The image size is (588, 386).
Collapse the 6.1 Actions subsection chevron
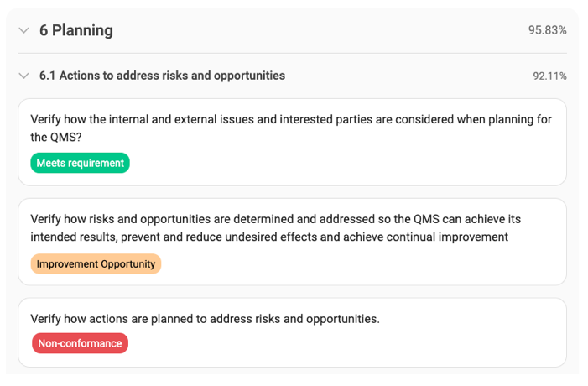pos(23,76)
